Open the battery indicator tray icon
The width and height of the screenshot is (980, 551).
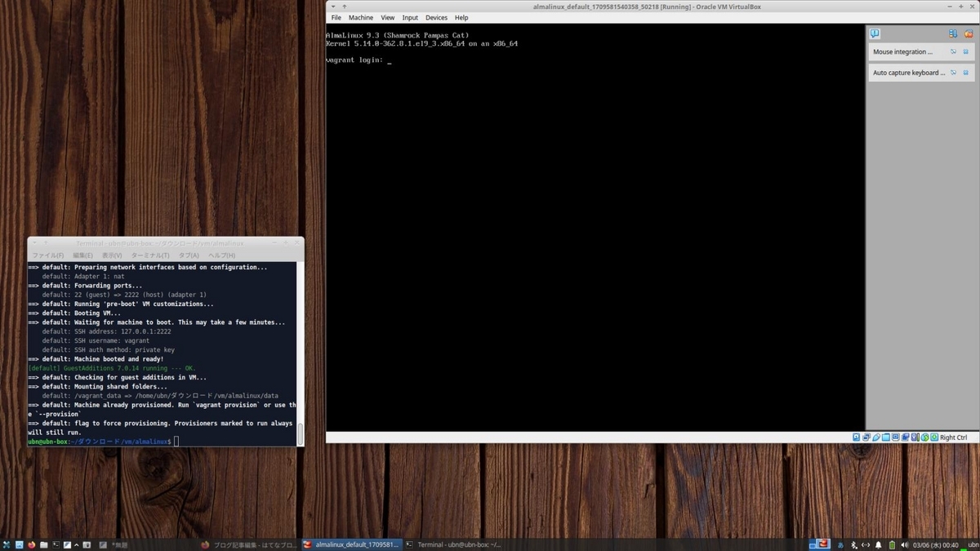pyautogui.click(x=892, y=544)
